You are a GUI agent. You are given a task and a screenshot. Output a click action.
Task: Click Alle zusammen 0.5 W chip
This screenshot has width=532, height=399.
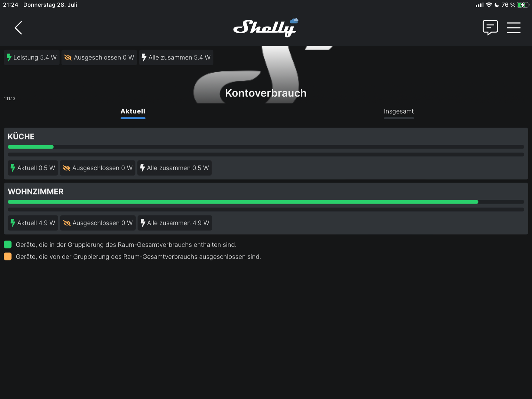tap(174, 168)
